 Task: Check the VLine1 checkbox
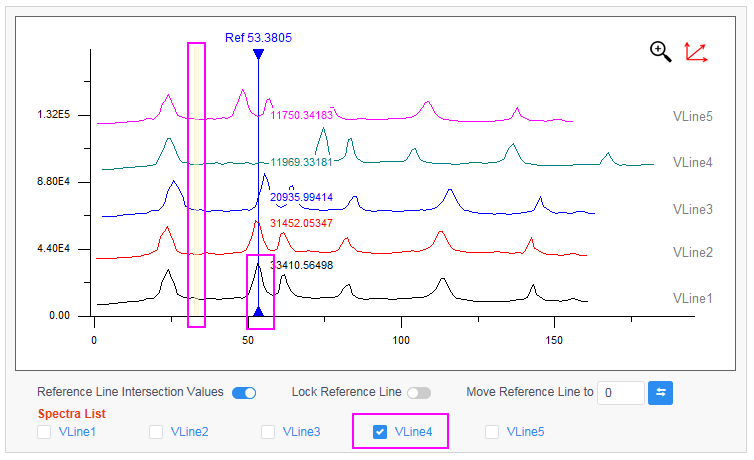(44, 432)
